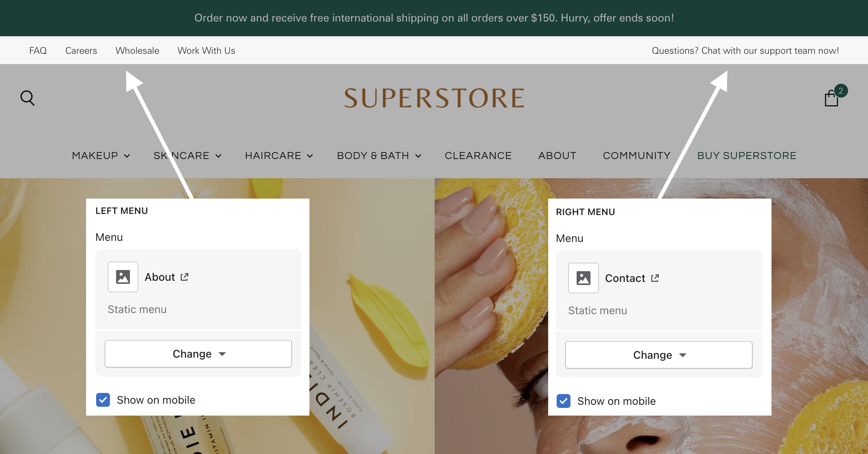868x454 pixels.
Task: Click the BUY SUPERSTORE link
Action: click(747, 156)
